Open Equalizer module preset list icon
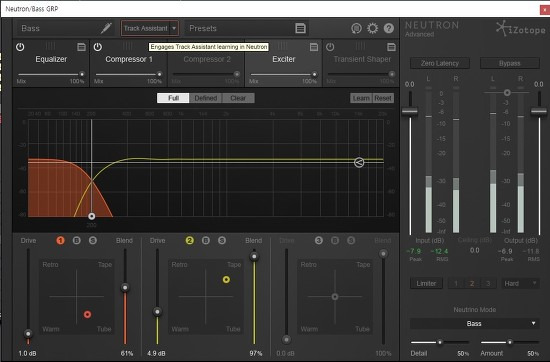 tap(81, 47)
